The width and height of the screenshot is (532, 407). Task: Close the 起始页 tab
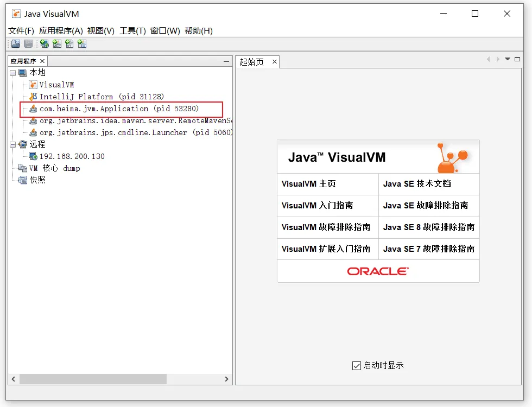point(275,62)
